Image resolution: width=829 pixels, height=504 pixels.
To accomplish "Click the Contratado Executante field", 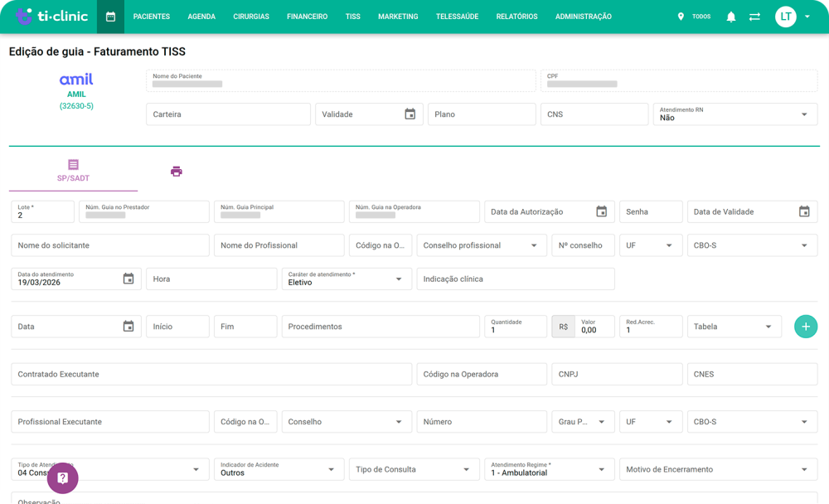I will [211, 374].
